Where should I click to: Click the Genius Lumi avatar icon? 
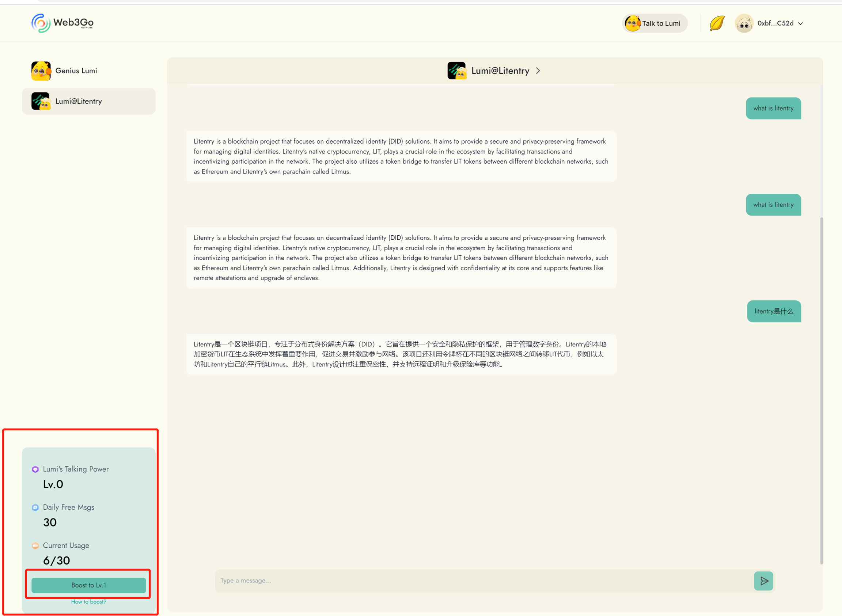tap(41, 71)
